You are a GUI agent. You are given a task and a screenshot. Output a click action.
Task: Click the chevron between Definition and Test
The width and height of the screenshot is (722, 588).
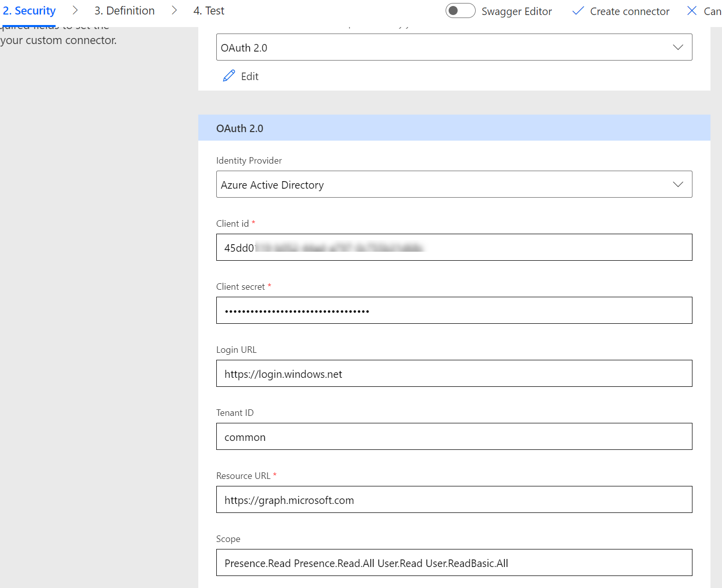coord(174,11)
